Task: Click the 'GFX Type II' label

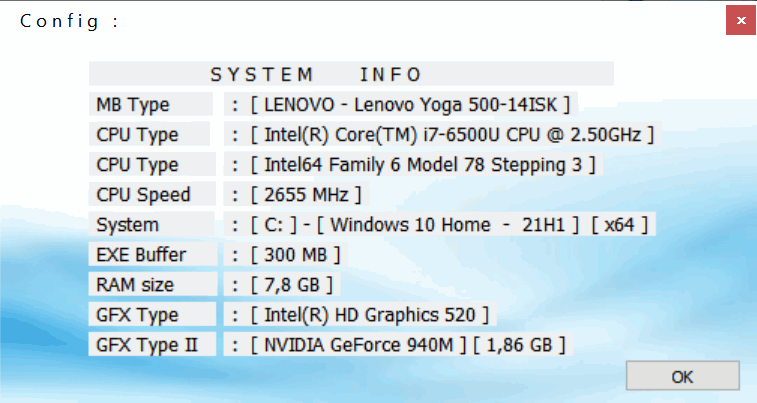Action: point(152,344)
